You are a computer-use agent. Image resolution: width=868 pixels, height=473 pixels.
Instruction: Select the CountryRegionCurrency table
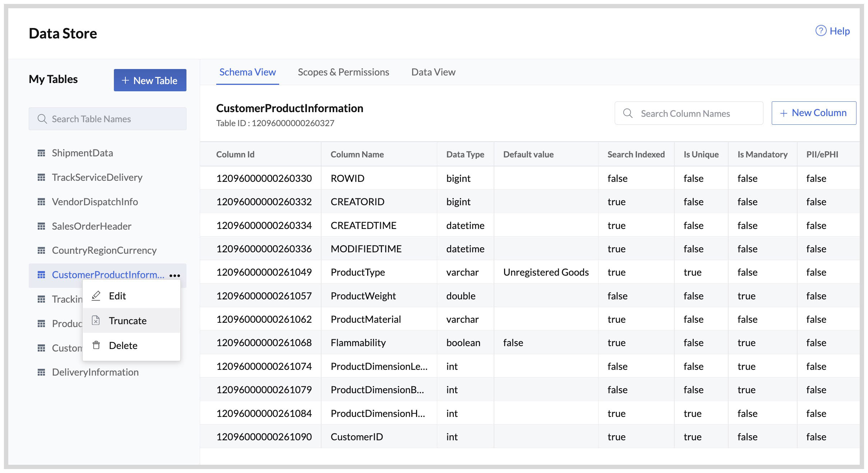(104, 250)
